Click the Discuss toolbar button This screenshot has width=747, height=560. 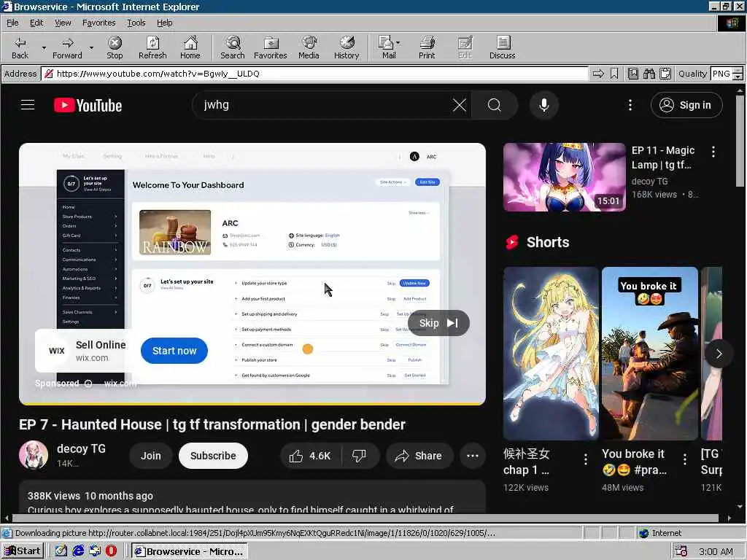[x=502, y=47]
